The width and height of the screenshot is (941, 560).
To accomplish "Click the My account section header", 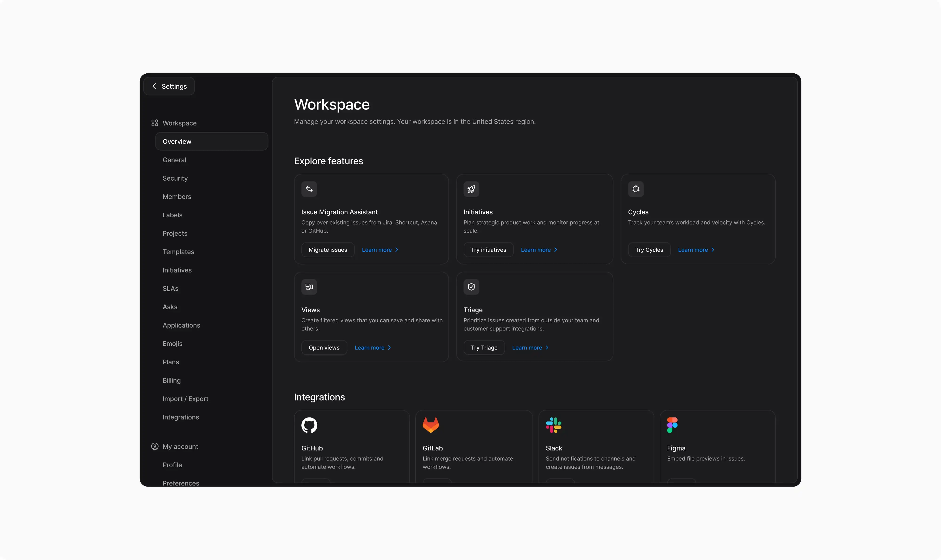I will point(180,446).
